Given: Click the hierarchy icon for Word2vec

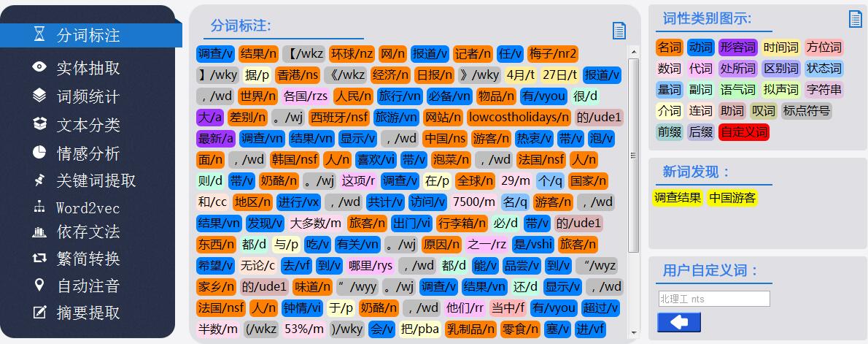Looking at the screenshot, I should point(39,207).
